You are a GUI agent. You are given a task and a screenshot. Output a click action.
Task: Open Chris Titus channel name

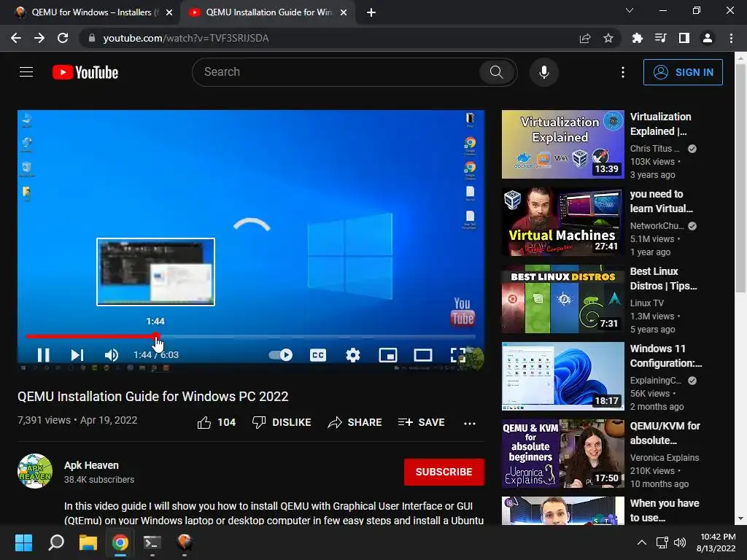654,149
